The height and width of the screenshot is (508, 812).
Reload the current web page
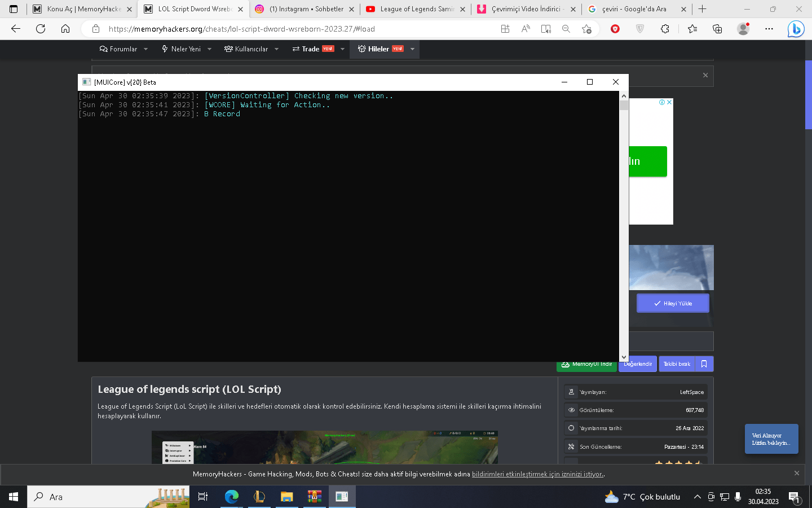click(x=41, y=29)
